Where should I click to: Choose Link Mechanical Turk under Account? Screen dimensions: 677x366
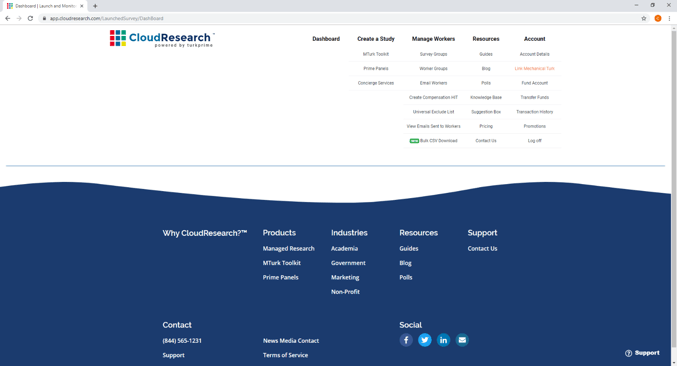535,69
